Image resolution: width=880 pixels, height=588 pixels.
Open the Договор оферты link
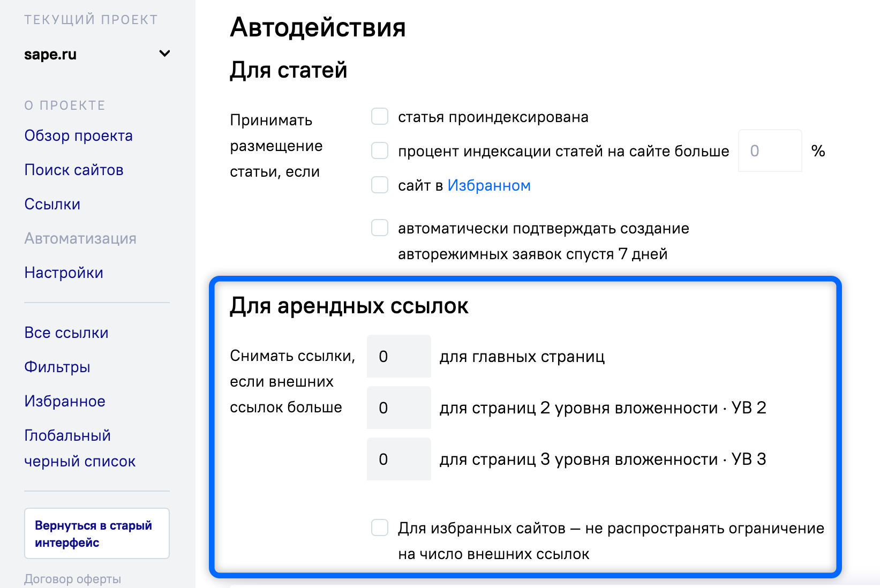72,579
